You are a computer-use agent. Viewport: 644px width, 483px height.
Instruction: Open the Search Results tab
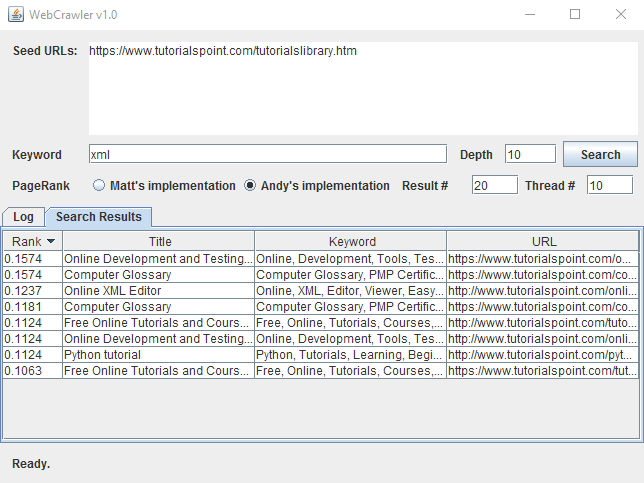tap(99, 216)
